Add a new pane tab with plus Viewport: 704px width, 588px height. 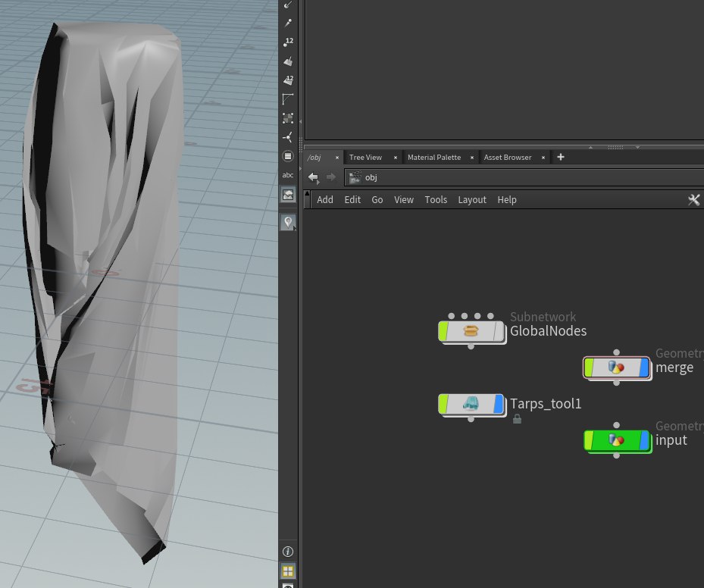[561, 157]
